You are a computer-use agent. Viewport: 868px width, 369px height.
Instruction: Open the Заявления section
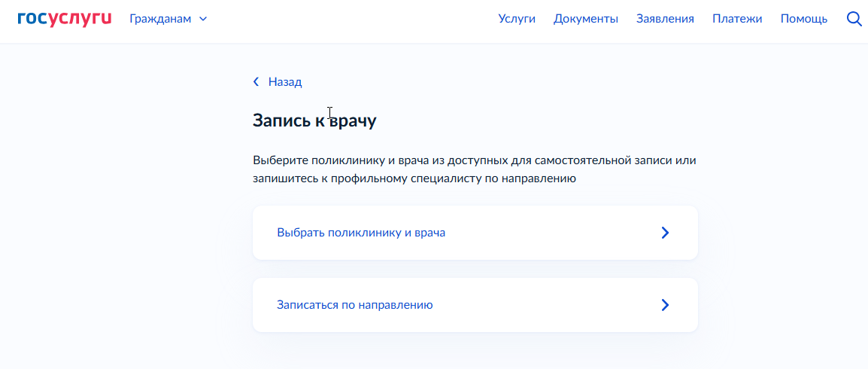(x=665, y=19)
